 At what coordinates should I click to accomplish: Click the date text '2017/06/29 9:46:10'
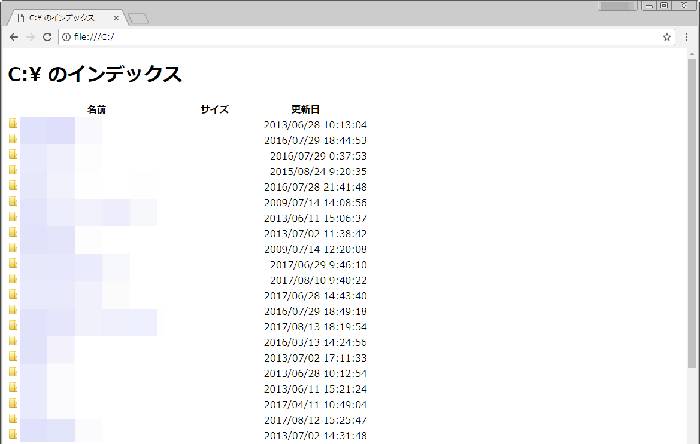(318, 265)
